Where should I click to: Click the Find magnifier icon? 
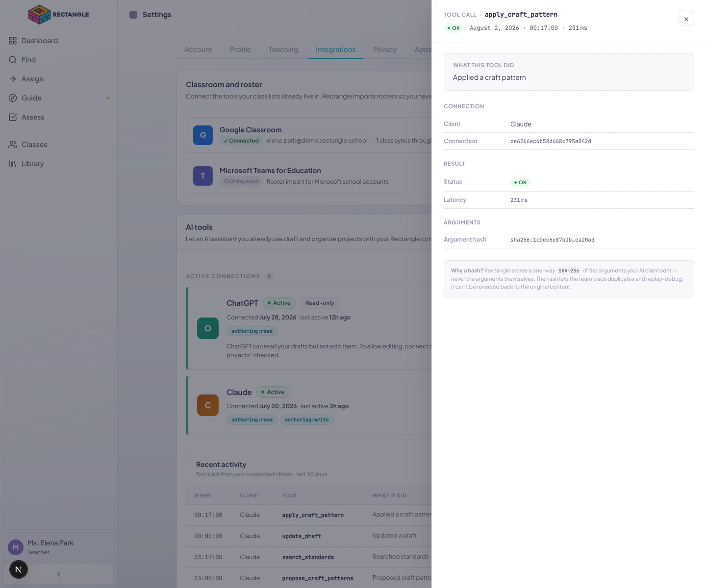point(13,60)
